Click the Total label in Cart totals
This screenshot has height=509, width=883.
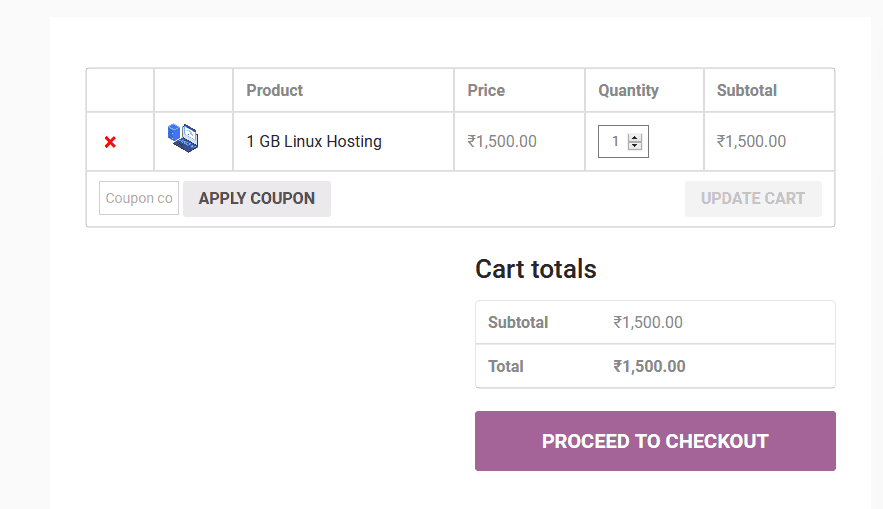pos(506,366)
